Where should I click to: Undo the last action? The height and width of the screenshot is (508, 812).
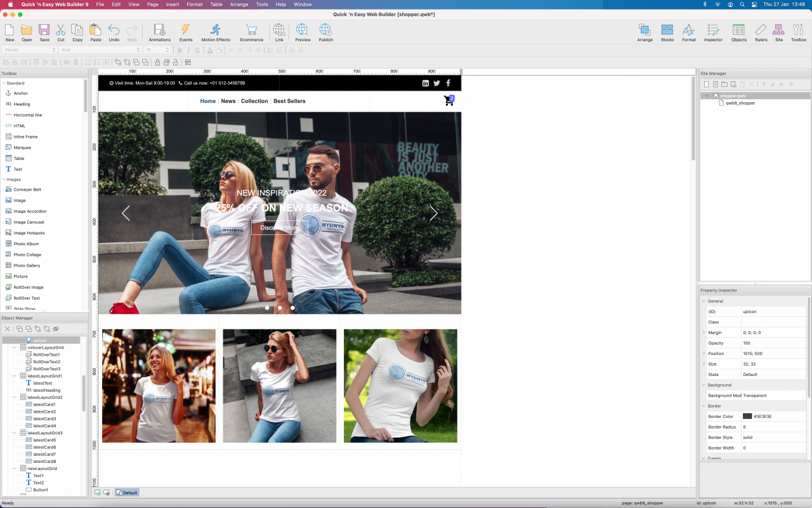point(114,33)
